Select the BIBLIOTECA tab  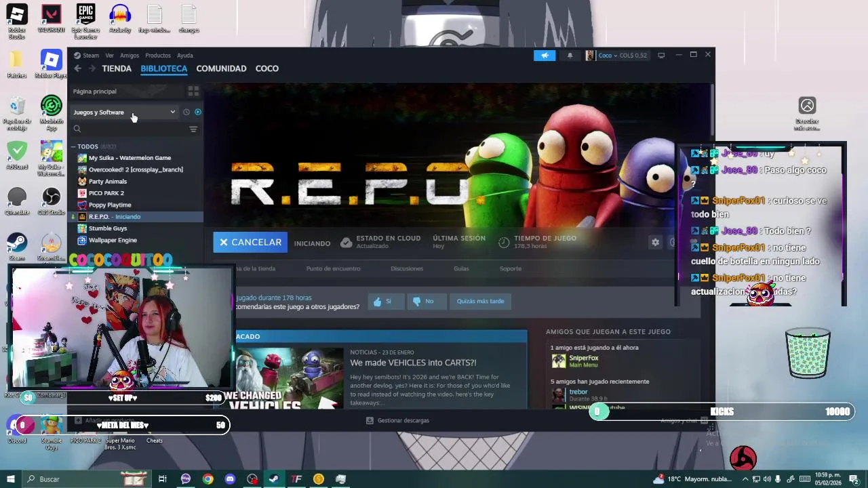click(163, 68)
